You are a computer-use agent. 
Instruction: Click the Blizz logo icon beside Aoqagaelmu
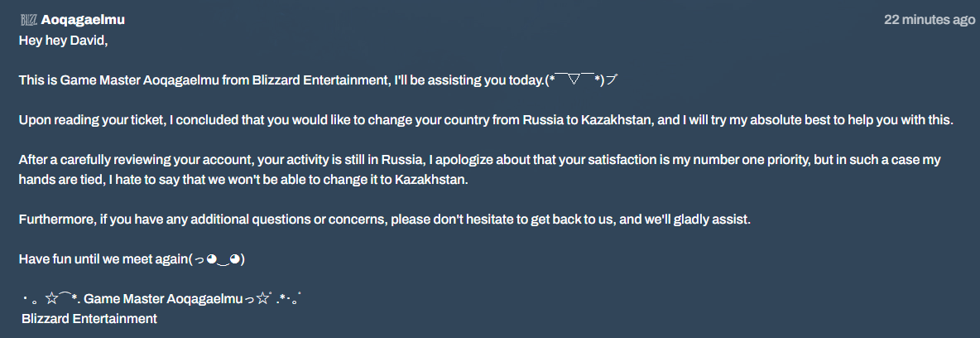[x=28, y=20]
